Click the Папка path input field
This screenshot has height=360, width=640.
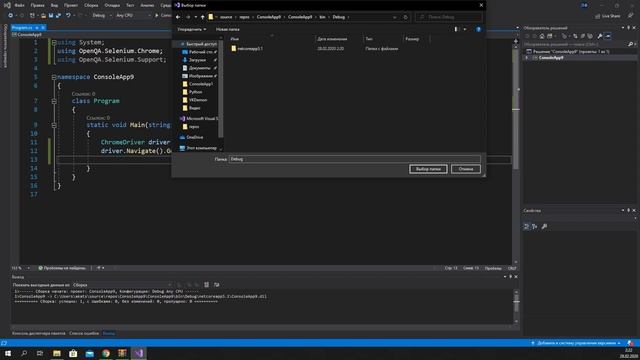(354, 159)
